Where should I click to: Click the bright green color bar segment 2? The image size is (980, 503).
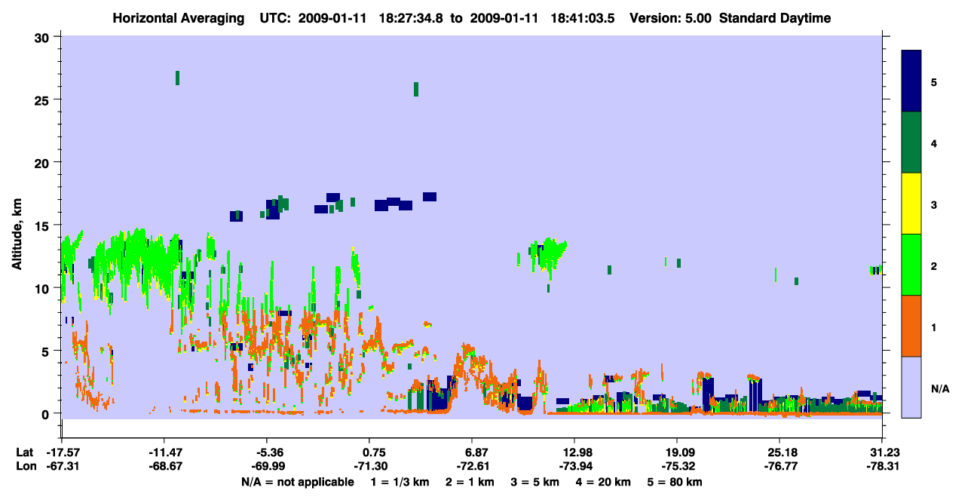(911, 265)
